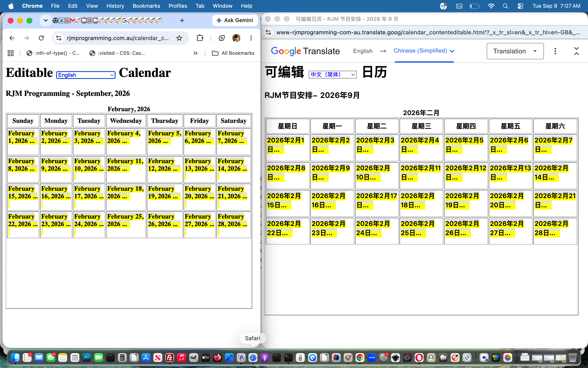
Task: Click the Google Translate logo
Action: coord(305,51)
